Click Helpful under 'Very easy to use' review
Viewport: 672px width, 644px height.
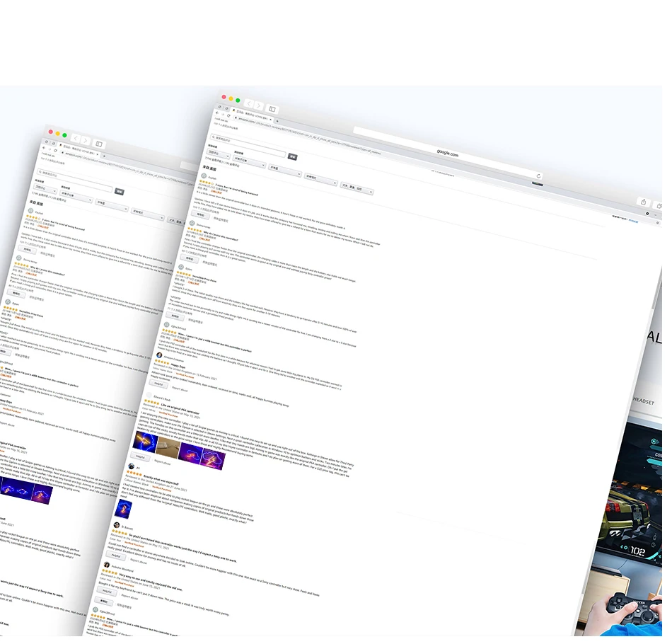pos(107,592)
